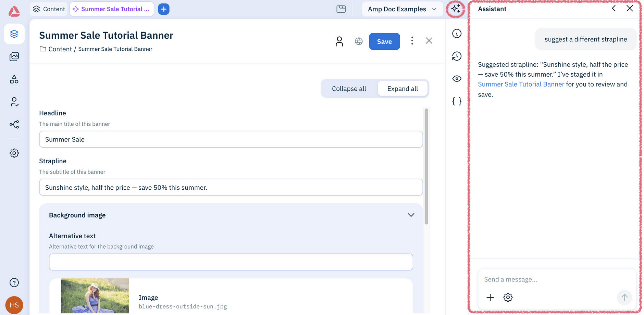Open the media images sidebar icon
Screen dimensions: 644x315
(14, 56)
